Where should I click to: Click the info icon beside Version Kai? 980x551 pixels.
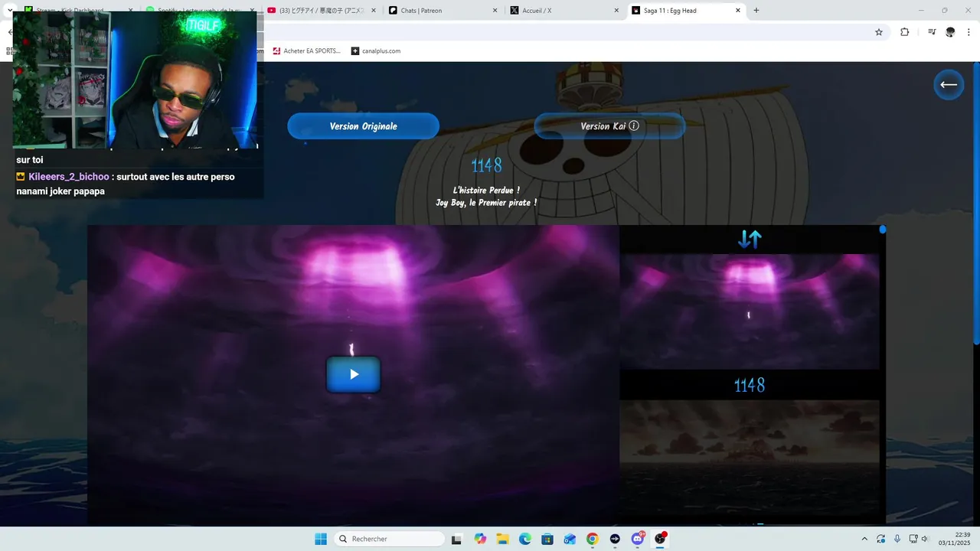[634, 126]
